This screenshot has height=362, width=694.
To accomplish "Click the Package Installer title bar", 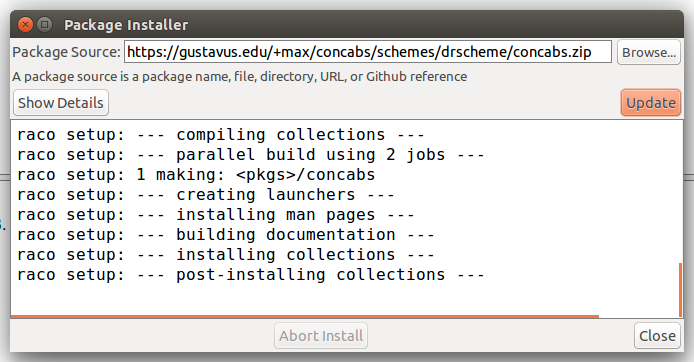I will click(347, 24).
